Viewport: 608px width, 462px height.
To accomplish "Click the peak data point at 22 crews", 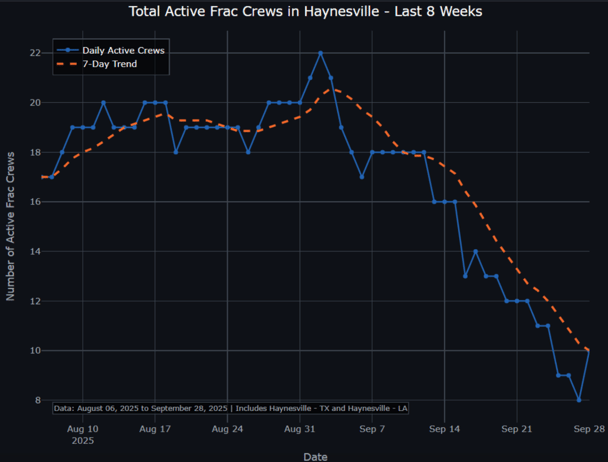I will 320,53.
